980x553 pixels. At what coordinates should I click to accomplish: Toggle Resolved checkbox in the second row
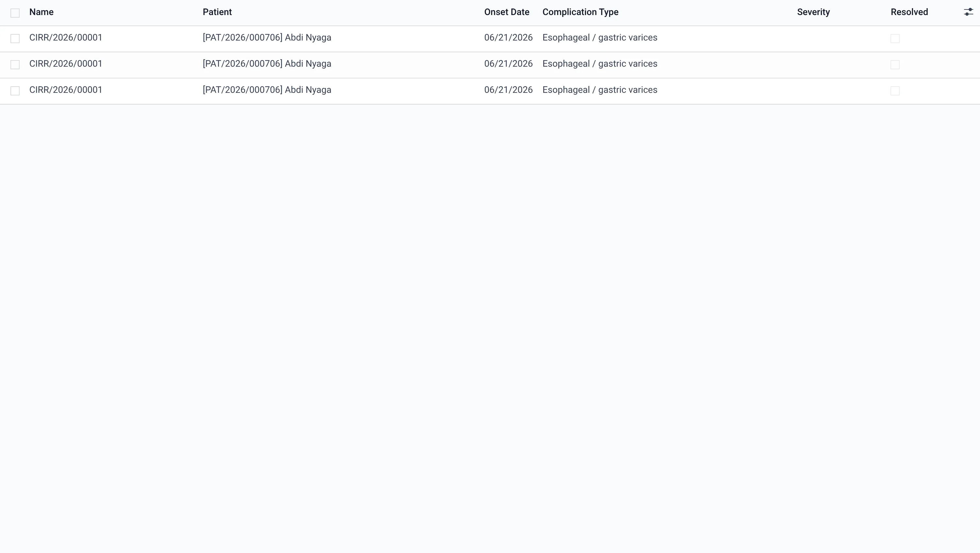click(895, 65)
